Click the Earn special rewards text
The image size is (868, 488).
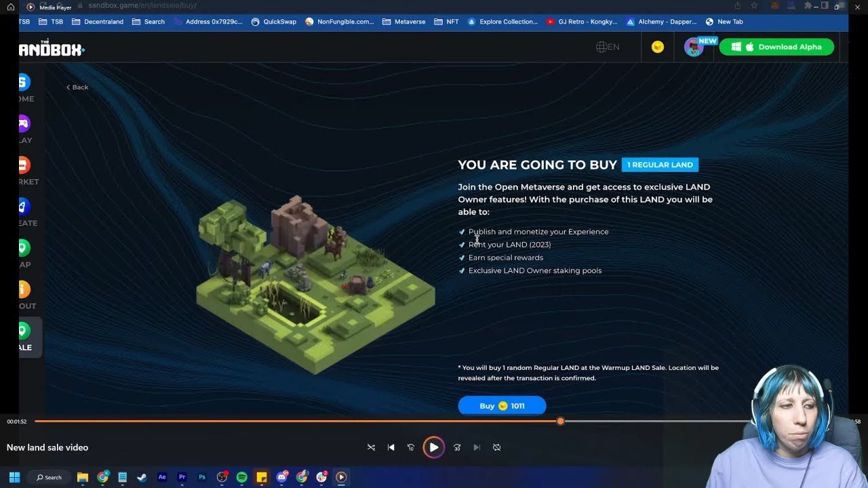506,258
